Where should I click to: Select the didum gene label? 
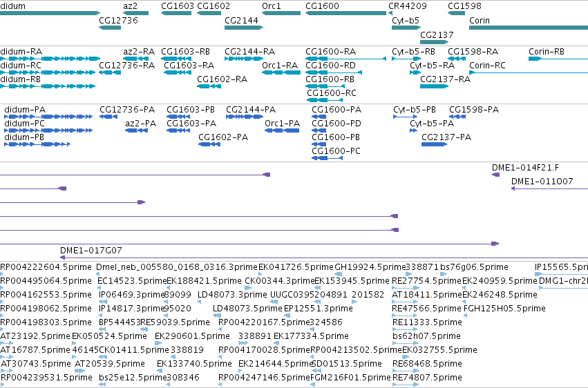(x=12, y=6)
